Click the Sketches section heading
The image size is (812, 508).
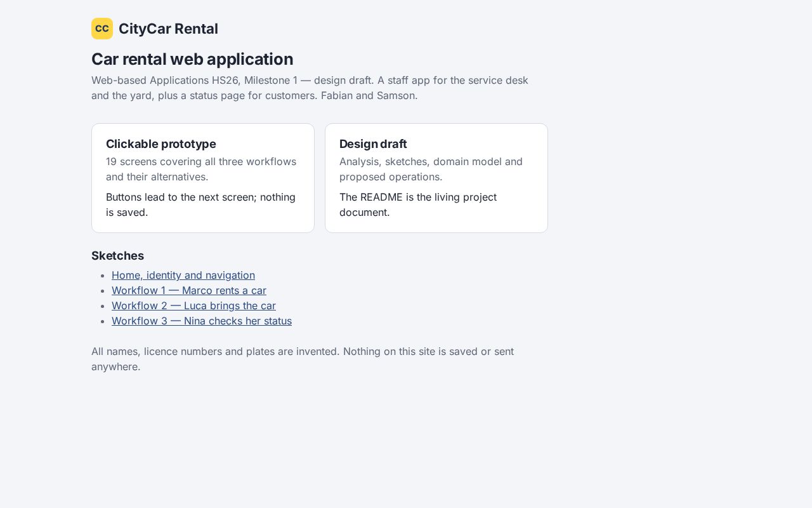pos(117,255)
